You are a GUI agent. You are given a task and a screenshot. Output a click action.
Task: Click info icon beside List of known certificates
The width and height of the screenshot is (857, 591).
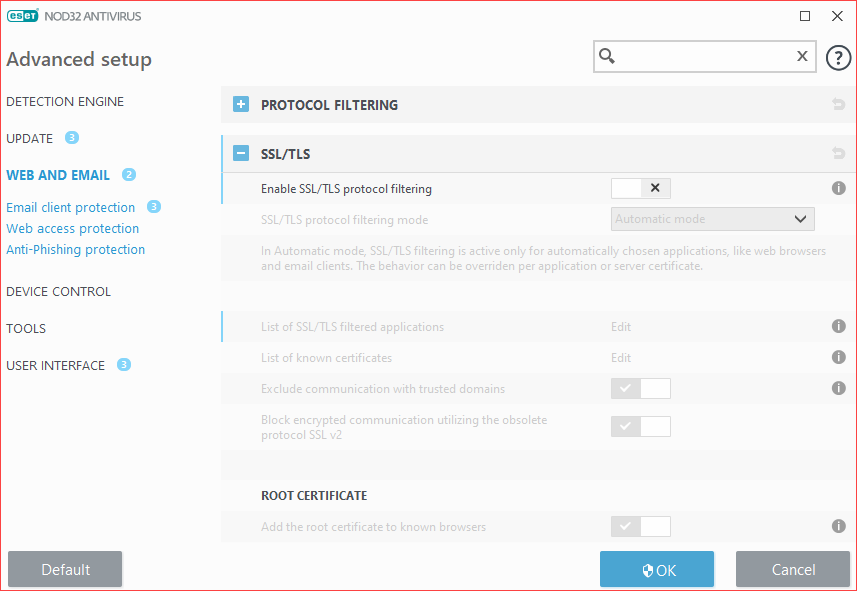coord(839,357)
